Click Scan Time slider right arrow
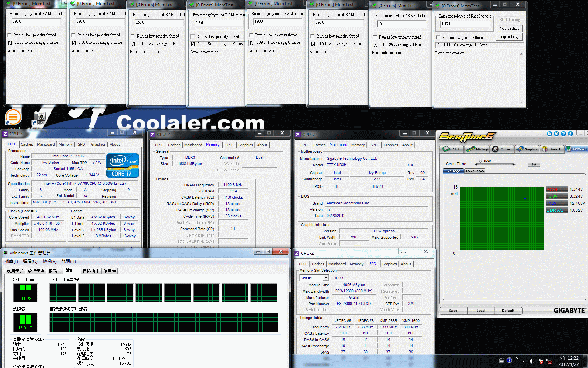The image size is (588, 368). (x=514, y=164)
